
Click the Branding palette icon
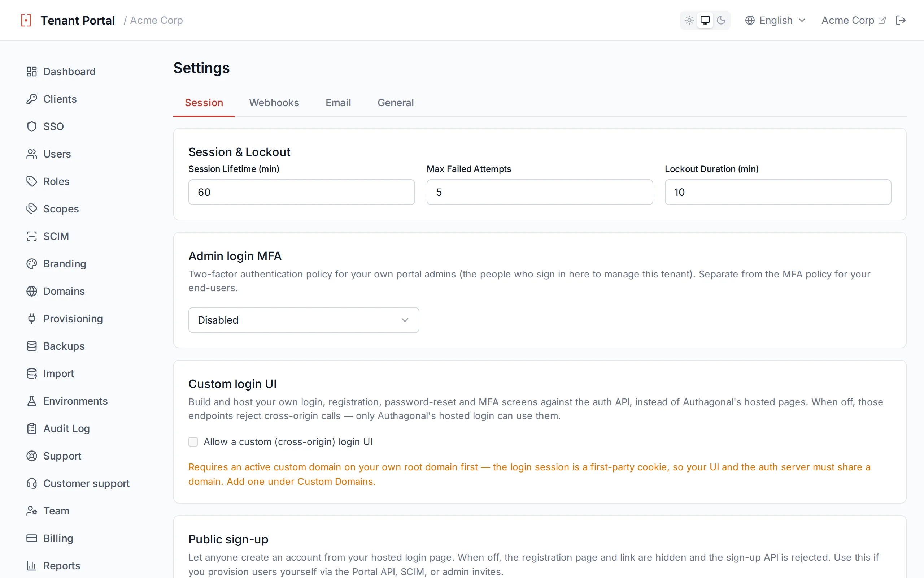click(x=32, y=264)
